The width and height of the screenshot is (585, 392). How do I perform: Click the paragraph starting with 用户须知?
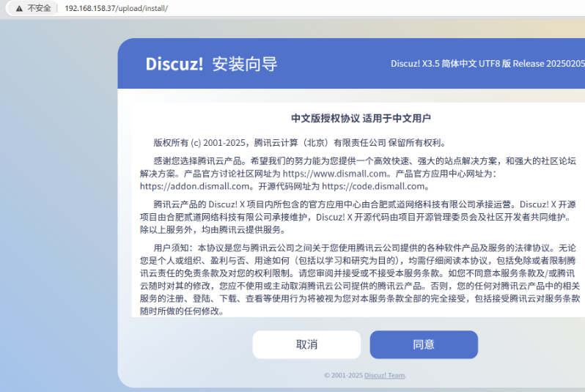(x=360, y=279)
